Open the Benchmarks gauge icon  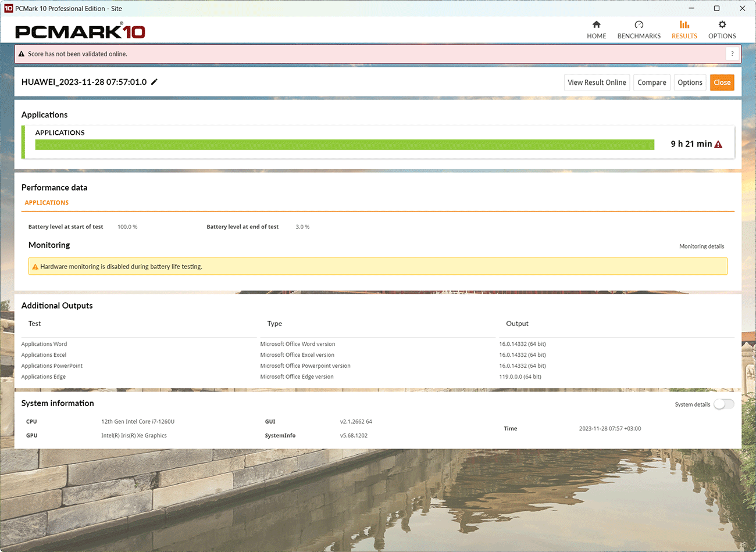639,24
